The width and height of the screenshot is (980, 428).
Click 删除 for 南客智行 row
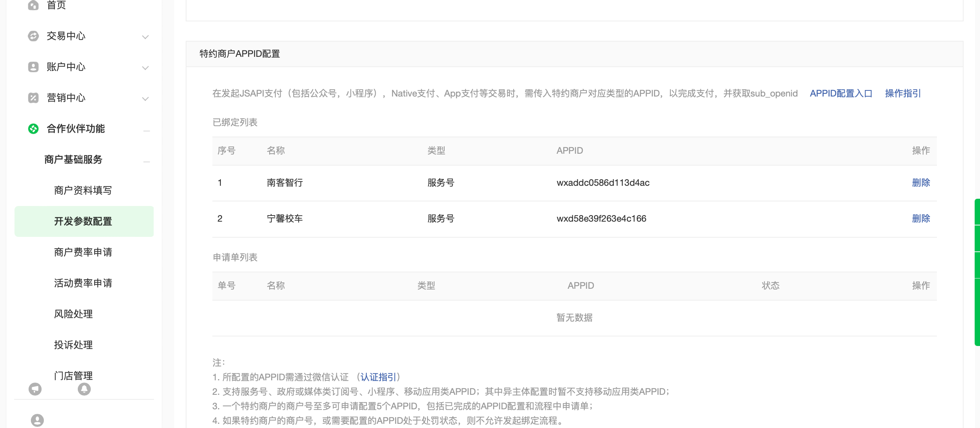pyautogui.click(x=921, y=183)
